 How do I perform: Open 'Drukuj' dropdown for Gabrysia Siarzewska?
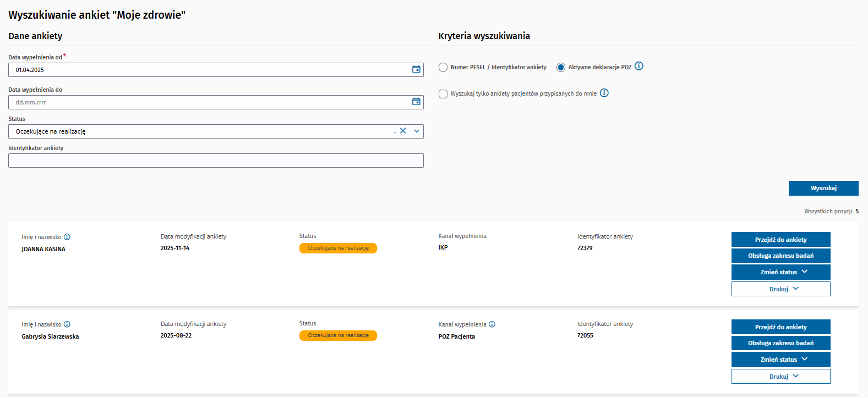(x=780, y=377)
